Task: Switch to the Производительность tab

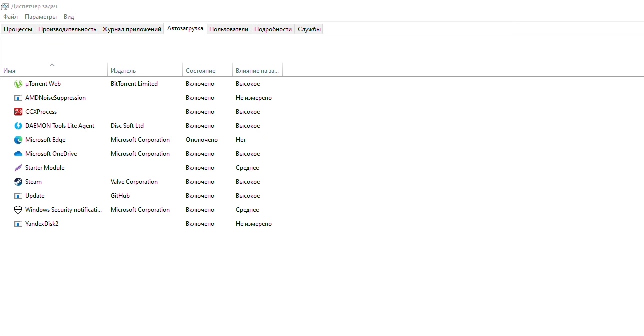Action: (67, 29)
